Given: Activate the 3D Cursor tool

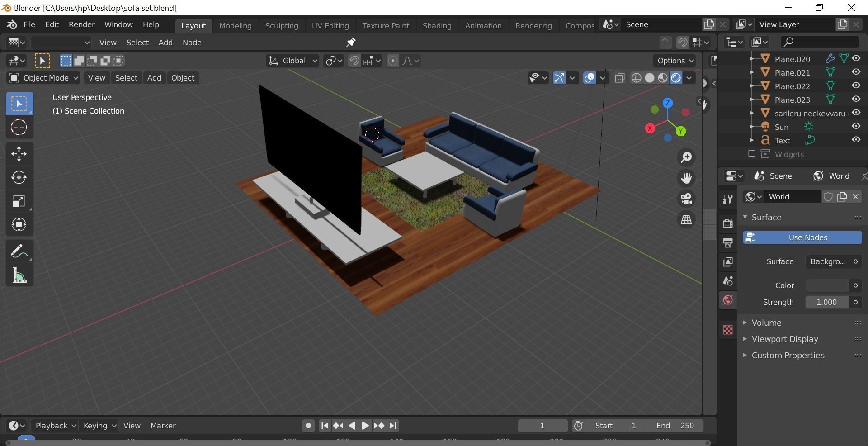Looking at the screenshot, I should (x=19, y=127).
